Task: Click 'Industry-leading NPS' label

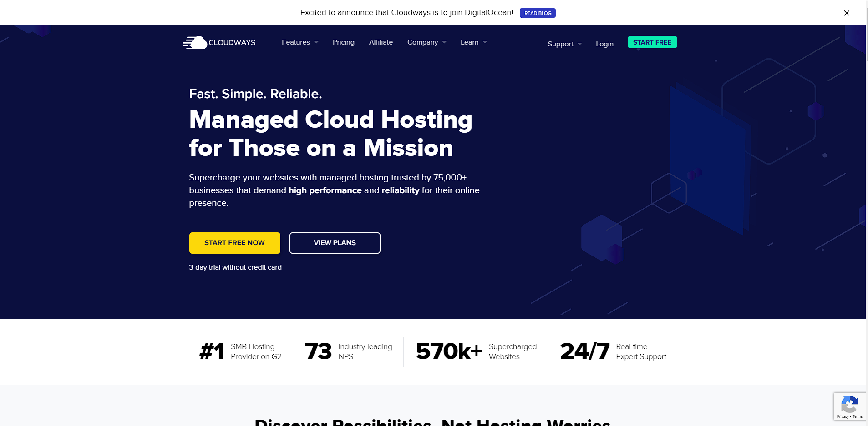Action: coord(365,351)
